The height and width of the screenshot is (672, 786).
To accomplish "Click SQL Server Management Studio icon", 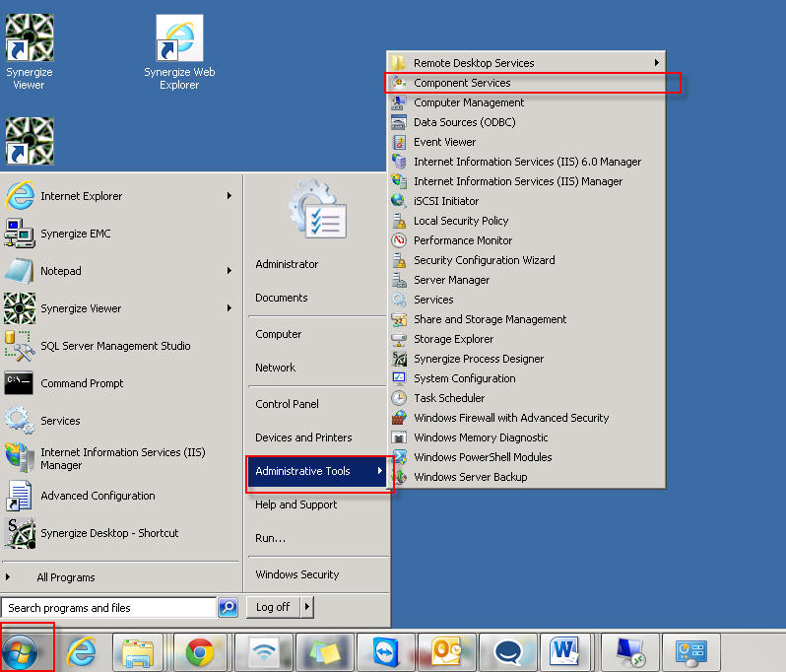I will (x=20, y=346).
